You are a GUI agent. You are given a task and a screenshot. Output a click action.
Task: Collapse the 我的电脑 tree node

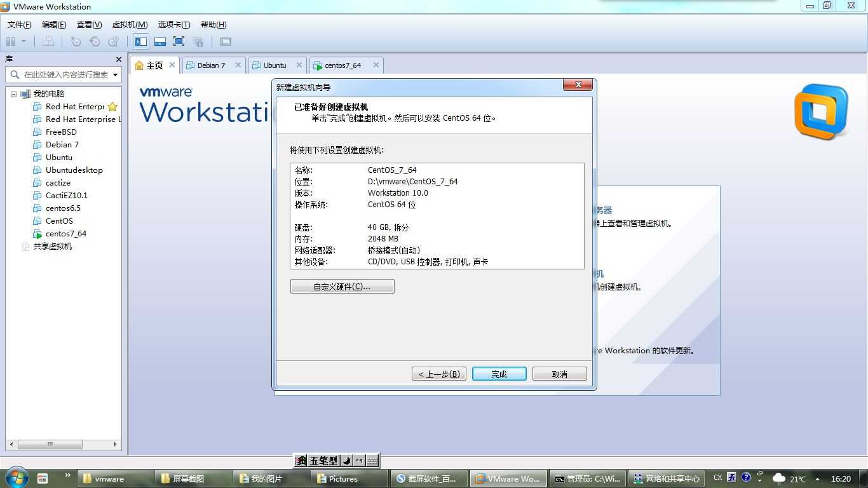[13, 94]
